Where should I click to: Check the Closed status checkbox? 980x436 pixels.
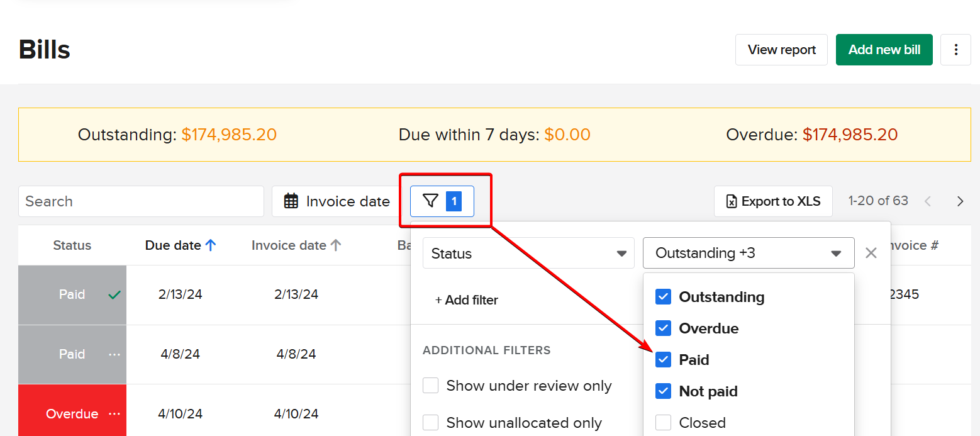tap(664, 423)
